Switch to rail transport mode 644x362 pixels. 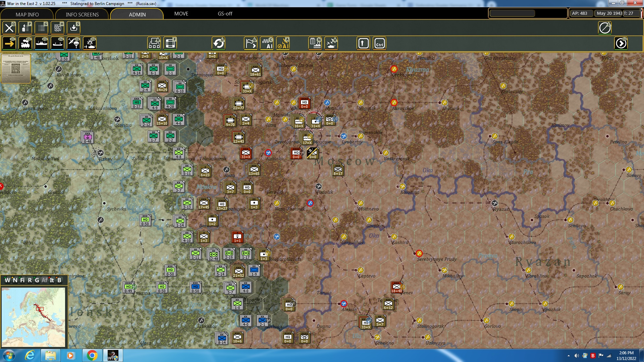tap(25, 43)
